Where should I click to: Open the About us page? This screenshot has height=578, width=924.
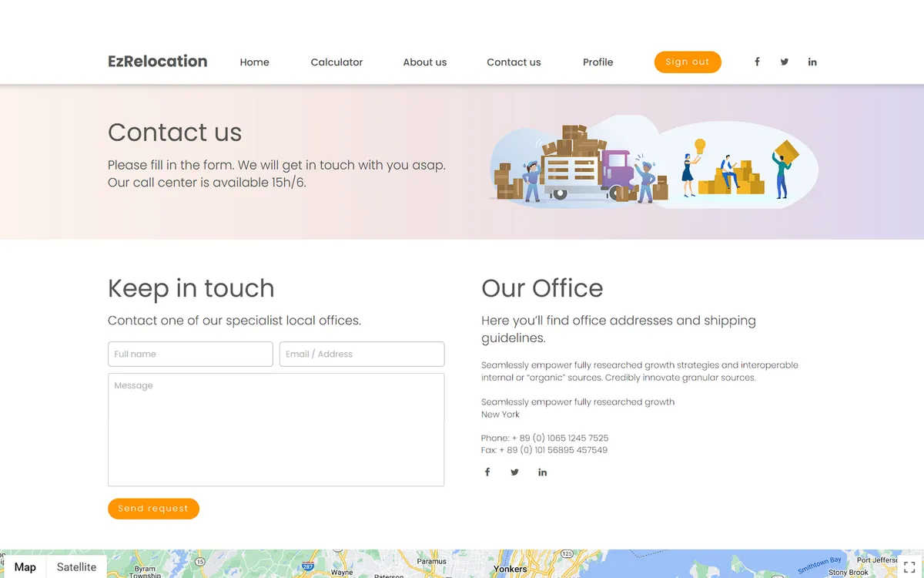(425, 62)
